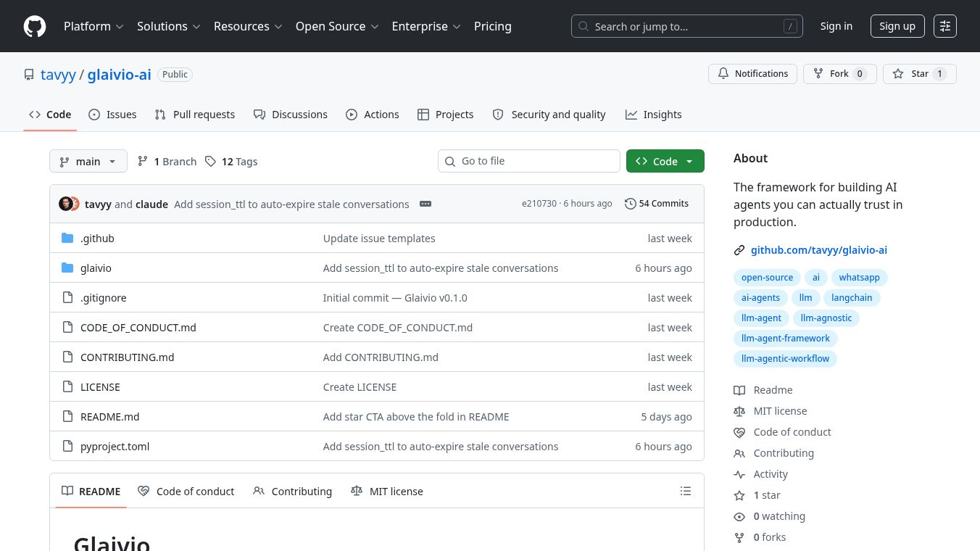Copy permalink icon next to commit message

tap(425, 204)
